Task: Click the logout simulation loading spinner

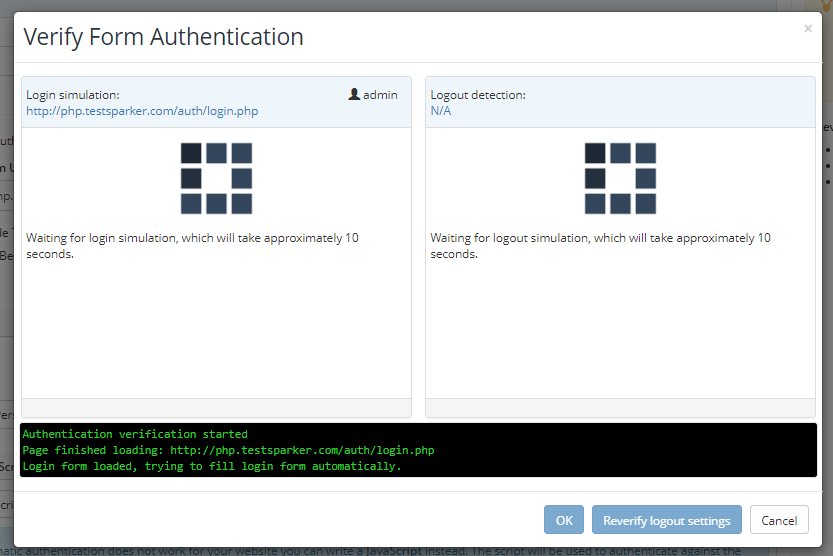Action: [x=620, y=178]
